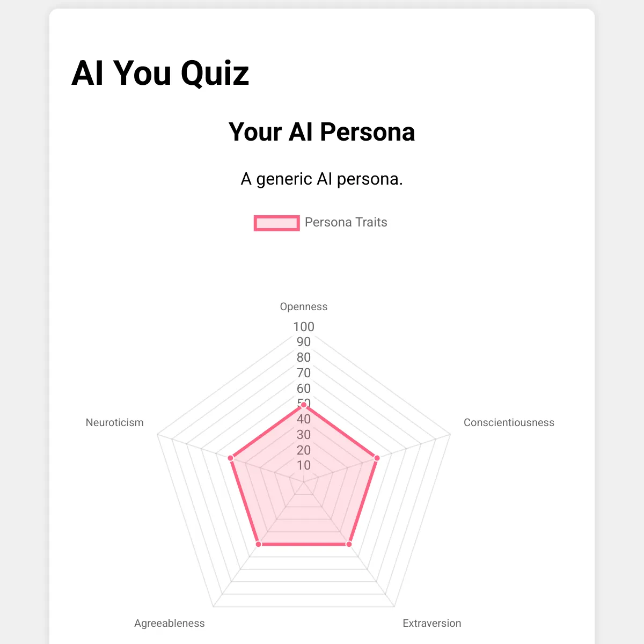Click the generic AI persona description text
Screen dimensions: 644x644
point(322,179)
